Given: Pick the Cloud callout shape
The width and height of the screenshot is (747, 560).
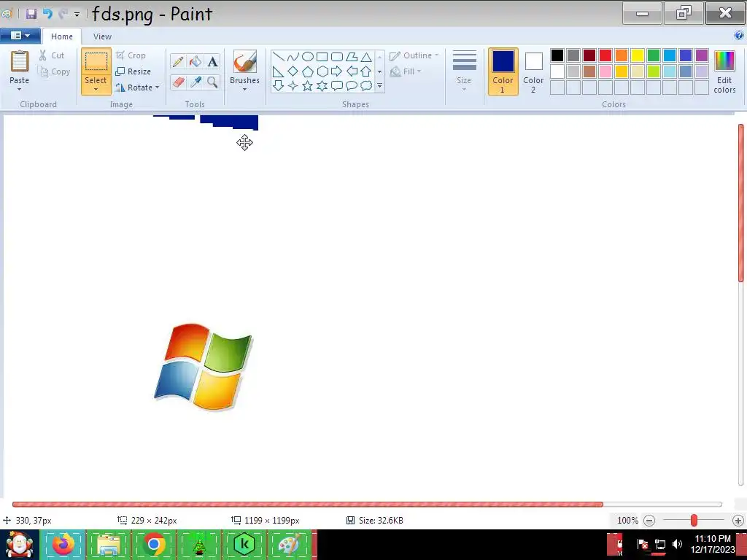Looking at the screenshot, I should pos(366,86).
